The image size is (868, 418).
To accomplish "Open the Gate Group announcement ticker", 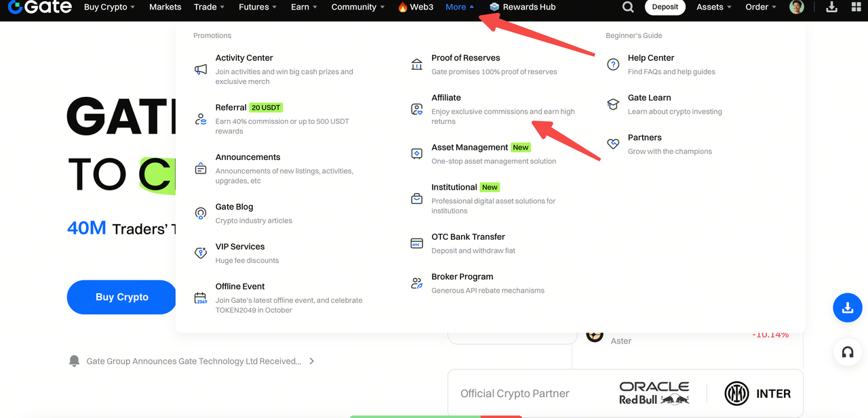I will [194, 361].
